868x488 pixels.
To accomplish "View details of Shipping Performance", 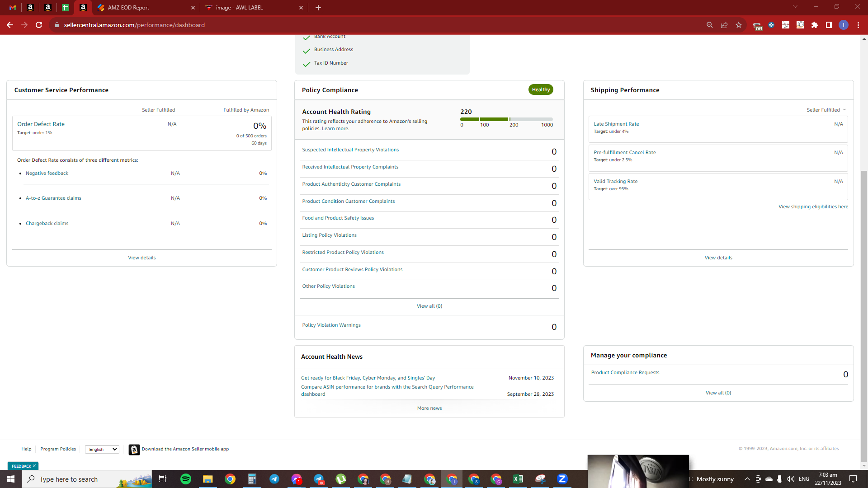I will [718, 258].
